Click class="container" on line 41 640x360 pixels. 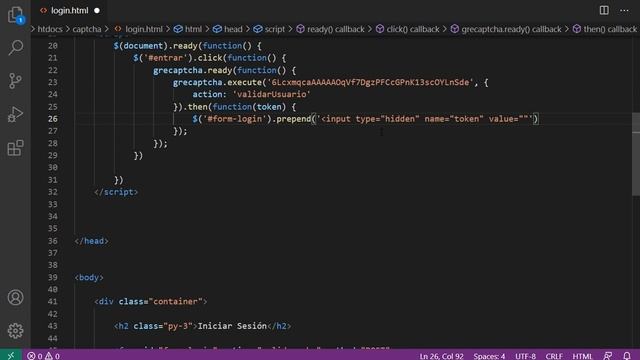pos(161,302)
